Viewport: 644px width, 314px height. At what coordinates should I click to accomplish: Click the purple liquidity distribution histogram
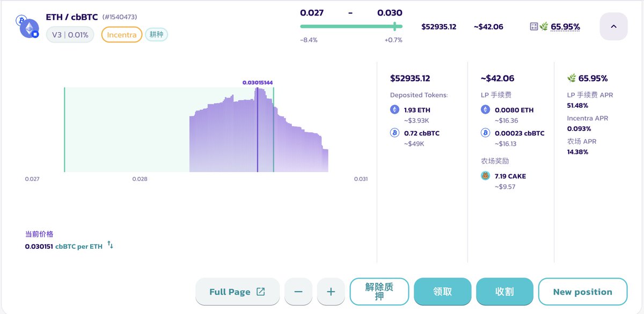coord(259,131)
